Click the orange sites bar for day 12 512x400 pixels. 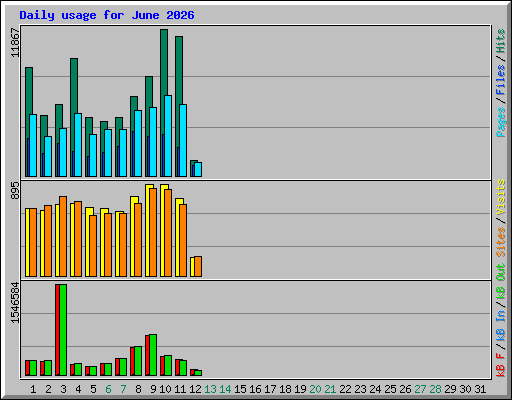tap(198, 267)
